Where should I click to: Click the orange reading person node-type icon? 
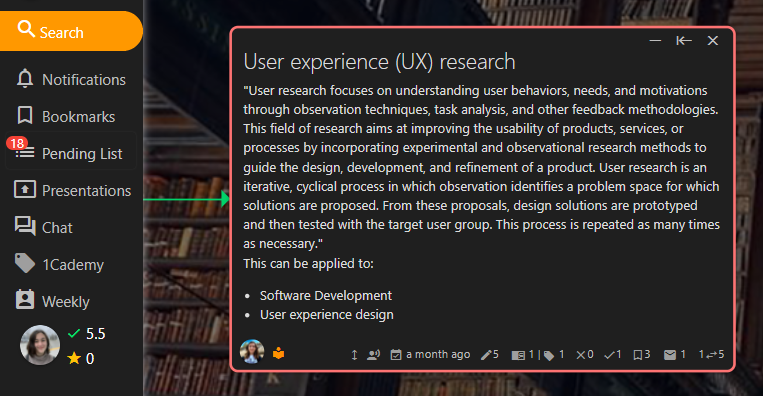(x=278, y=353)
